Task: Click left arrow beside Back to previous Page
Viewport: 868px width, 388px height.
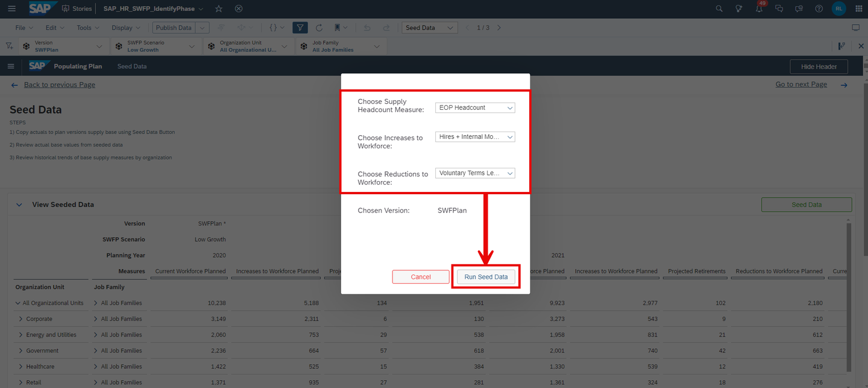Action: point(14,85)
